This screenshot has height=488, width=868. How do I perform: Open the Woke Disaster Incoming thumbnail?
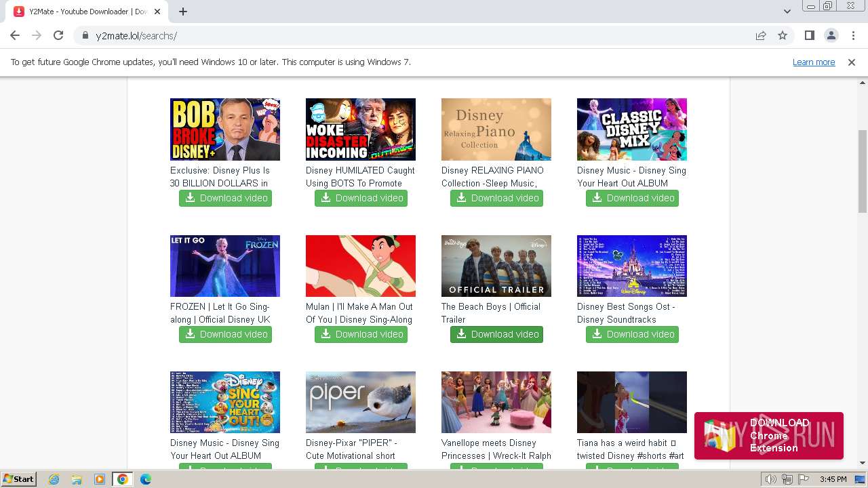pos(361,129)
